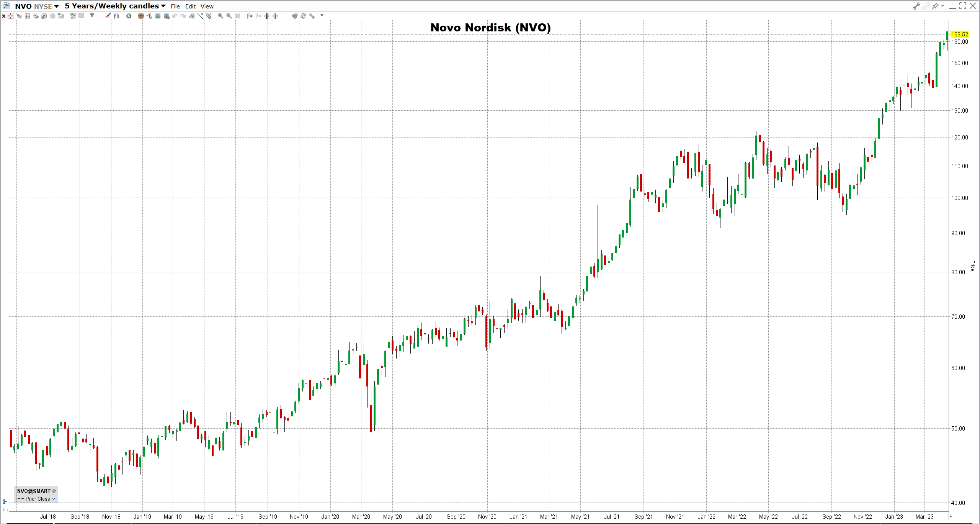
Task: Click the orange clock time icon
Action: click(x=44, y=16)
